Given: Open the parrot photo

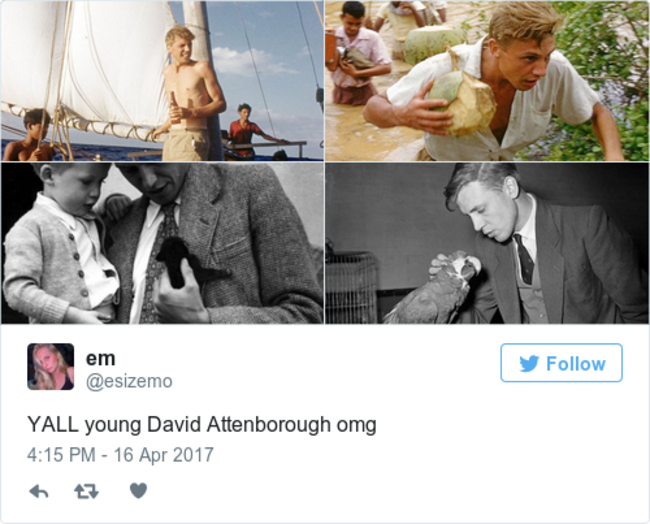Looking at the screenshot, I should [487, 243].
